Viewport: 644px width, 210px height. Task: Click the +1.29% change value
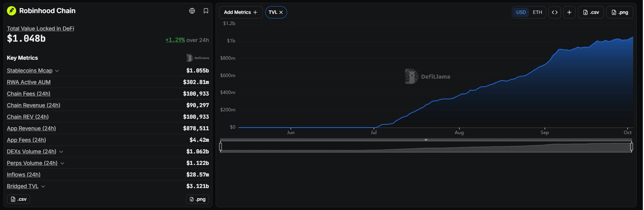(x=175, y=40)
